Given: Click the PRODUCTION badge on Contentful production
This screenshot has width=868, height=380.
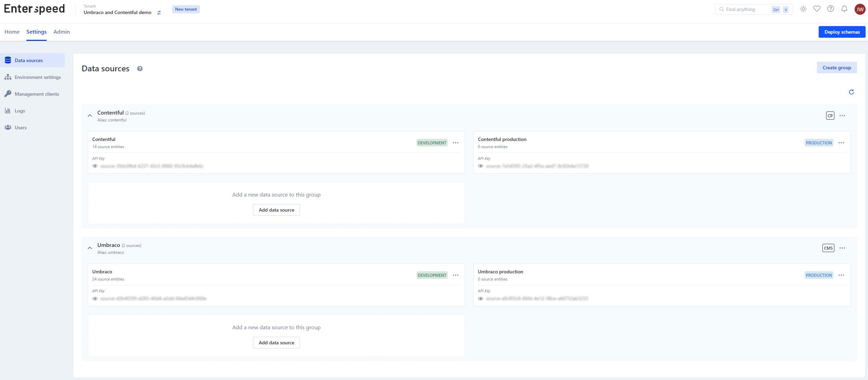Looking at the screenshot, I should point(819,143).
